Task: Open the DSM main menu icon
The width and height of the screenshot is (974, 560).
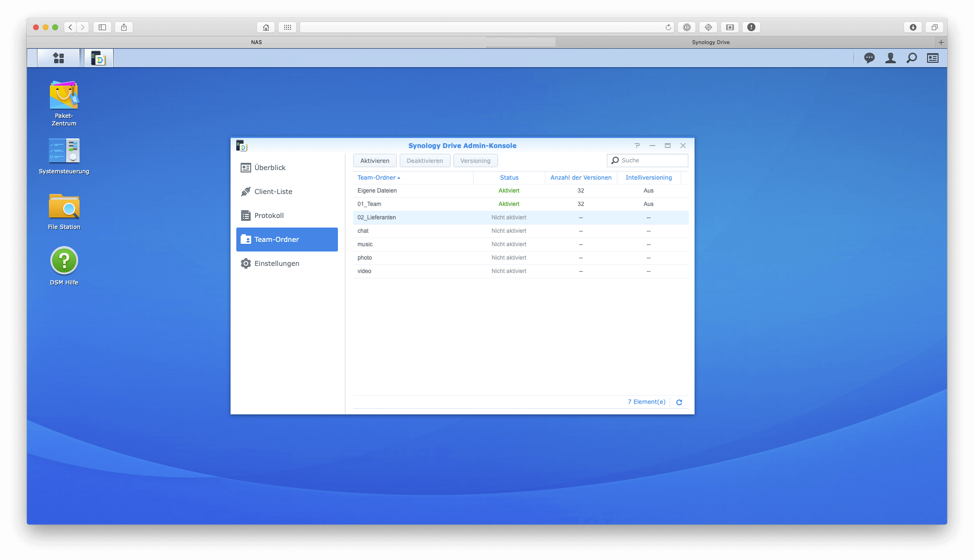Action: 58,58
